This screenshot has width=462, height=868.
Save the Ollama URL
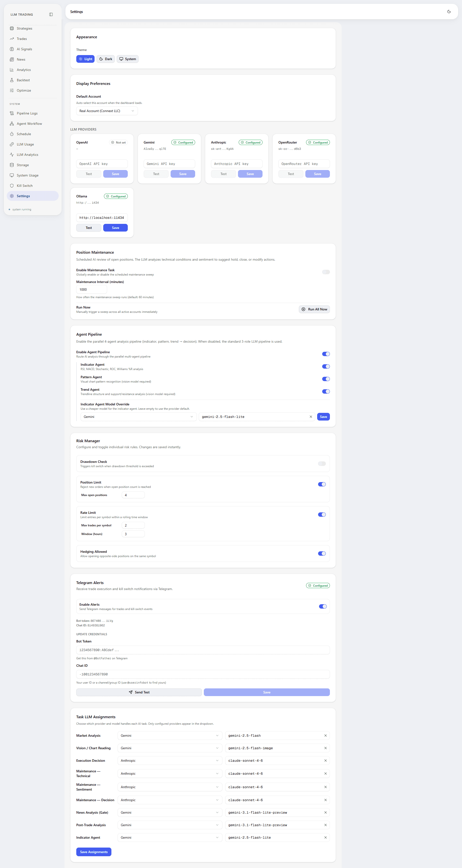[x=115, y=228]
